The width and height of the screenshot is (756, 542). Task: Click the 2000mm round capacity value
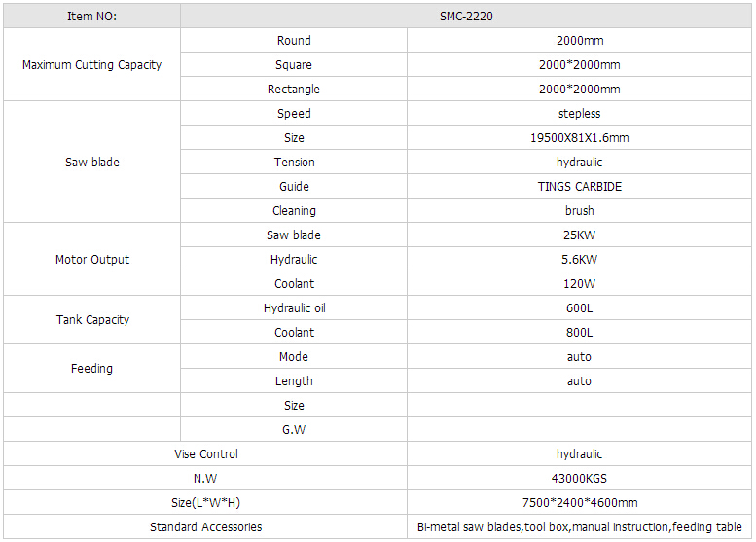tap(579, 41)
